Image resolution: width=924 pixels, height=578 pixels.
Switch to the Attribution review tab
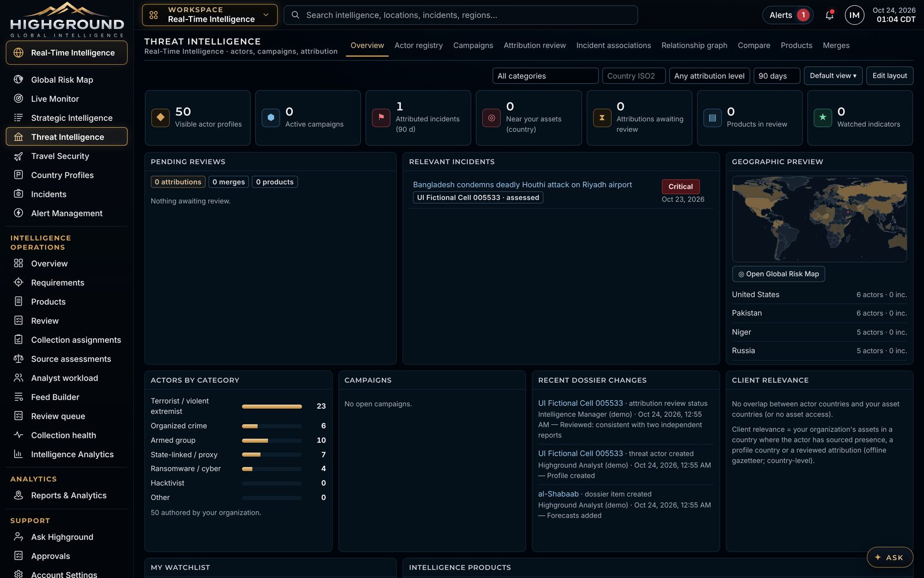tap(535, 46)
